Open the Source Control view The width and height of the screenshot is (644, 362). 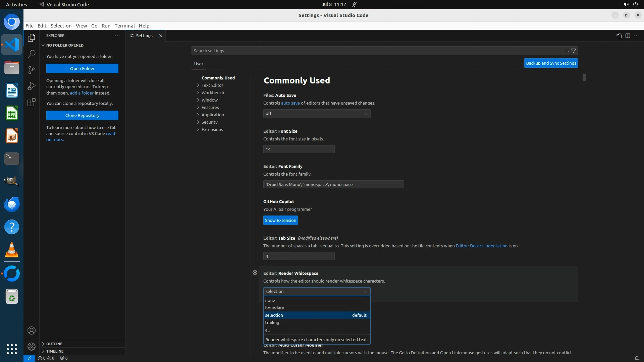click(32, 70)
